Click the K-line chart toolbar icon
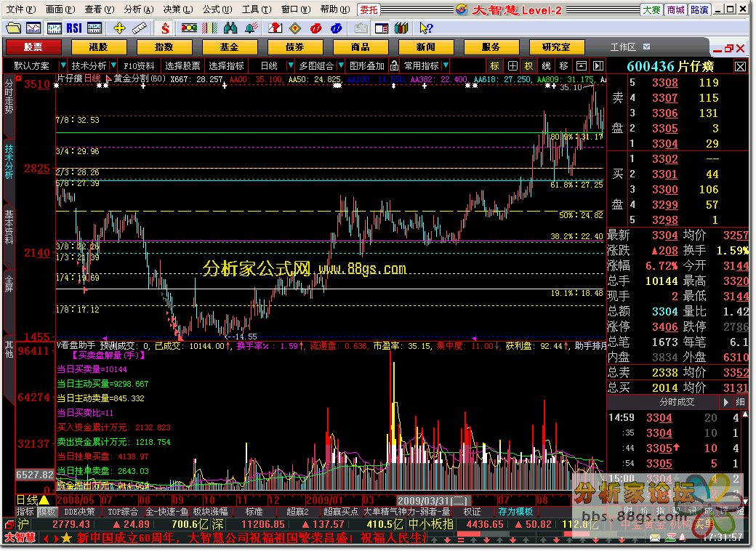The image size is (756, 551). [54, 28]
